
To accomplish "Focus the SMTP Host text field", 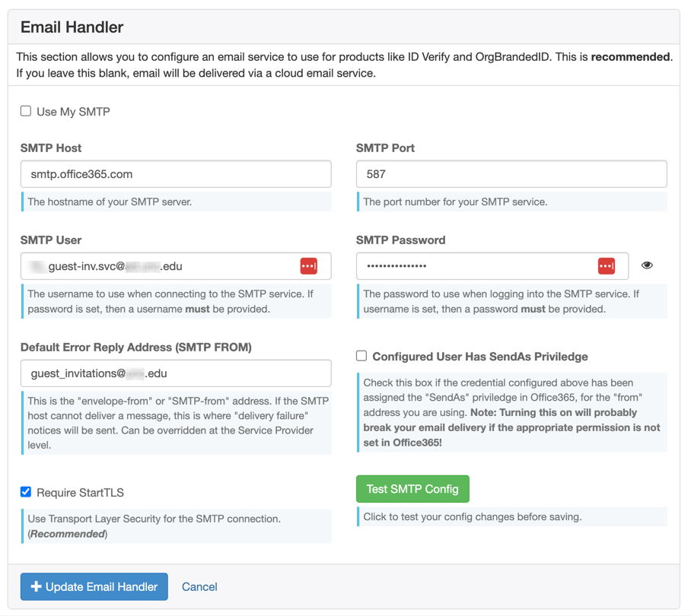I will click(x=176, y=174).
